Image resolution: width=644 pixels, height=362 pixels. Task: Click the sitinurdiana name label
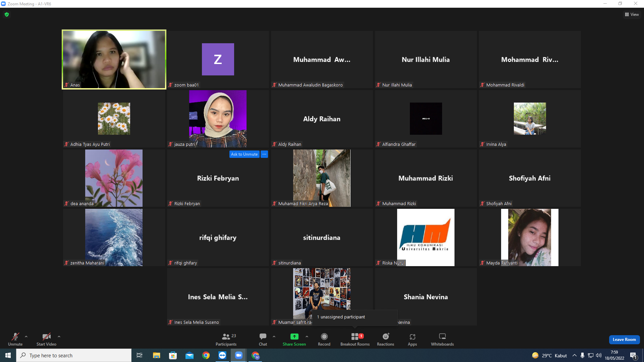[289, 263]
